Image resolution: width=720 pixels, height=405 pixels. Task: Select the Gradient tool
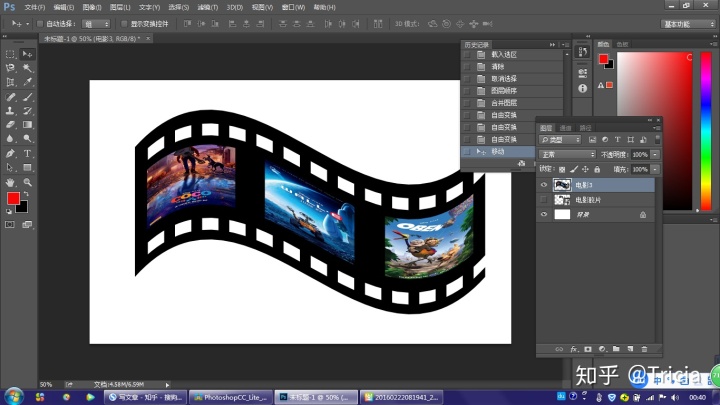point(28,124)
